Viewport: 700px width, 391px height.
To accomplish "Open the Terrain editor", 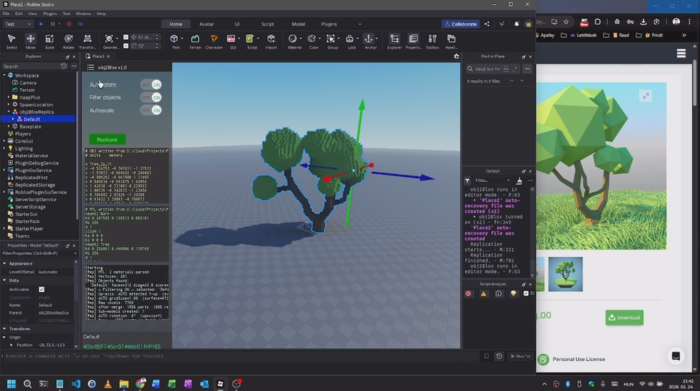I will pos(195,41).
